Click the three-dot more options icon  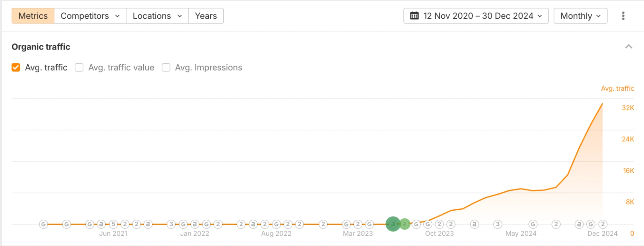pyautogui.click(x=623, y=16)
